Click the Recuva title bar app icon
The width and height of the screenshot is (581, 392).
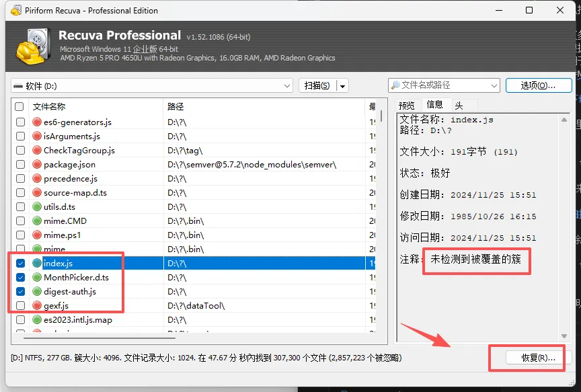coord(16,10)
